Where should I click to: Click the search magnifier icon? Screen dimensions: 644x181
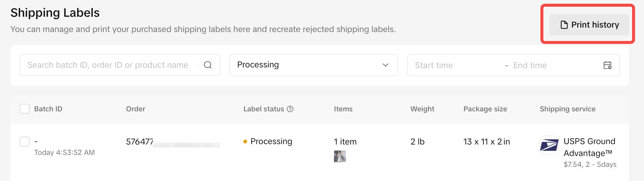pyautogui.click(x=208, y=65)
